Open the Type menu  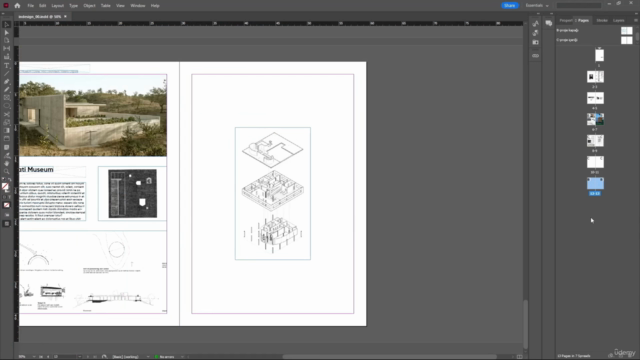(73, 6)
